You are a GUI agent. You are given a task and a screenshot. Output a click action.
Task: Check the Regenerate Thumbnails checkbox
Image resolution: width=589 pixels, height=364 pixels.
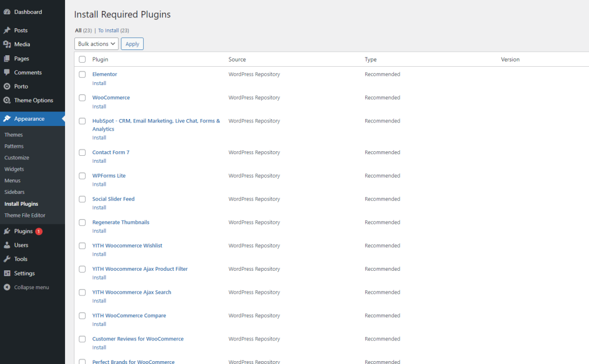tap(82, 223)
